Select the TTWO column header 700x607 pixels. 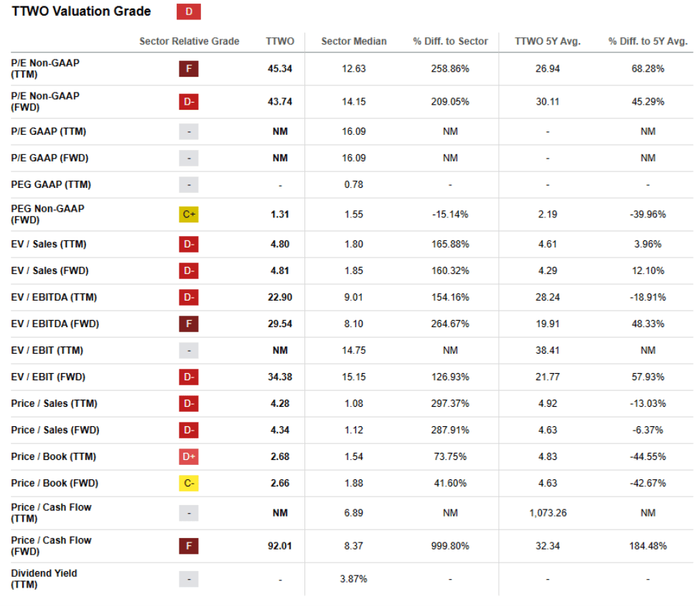[280, 42]
